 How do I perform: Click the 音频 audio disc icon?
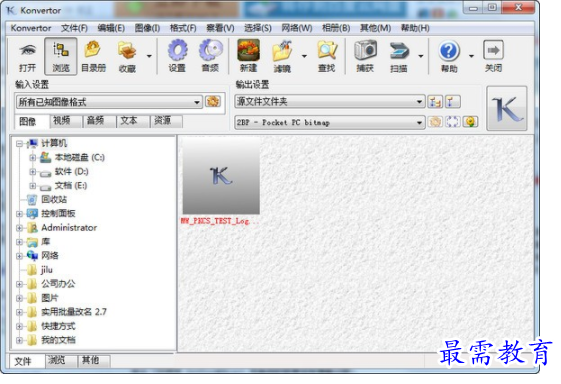[x=211, y=50]
